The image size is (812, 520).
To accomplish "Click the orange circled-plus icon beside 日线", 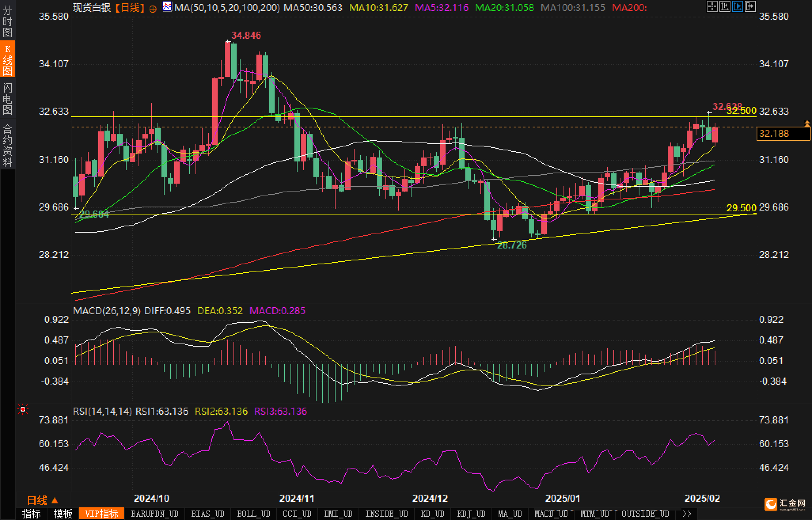I will (153, 9).
